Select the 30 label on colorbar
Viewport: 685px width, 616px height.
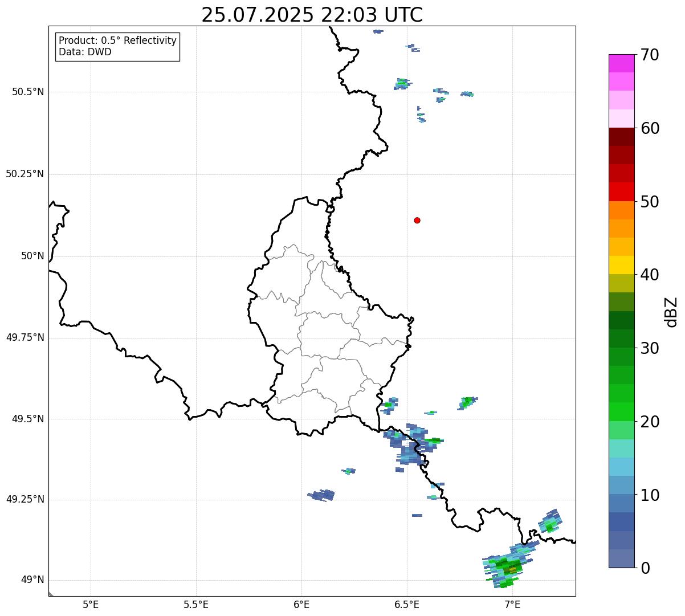[x=650, y=348]
